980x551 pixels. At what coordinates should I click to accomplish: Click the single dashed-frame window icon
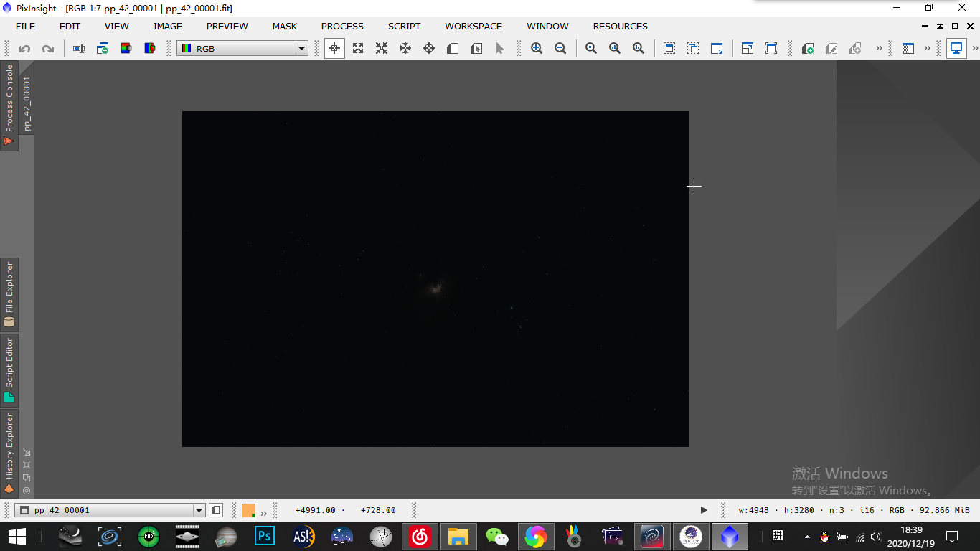669,49
